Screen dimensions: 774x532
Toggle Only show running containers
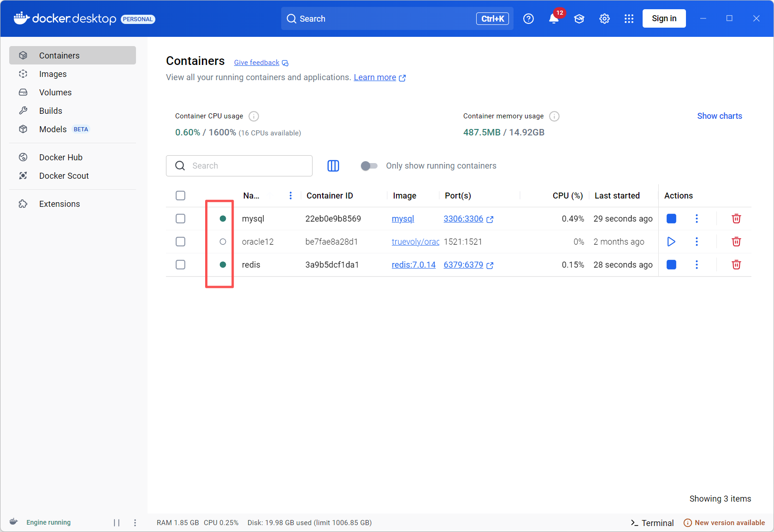pyautogui.click(x=369, y=166)
